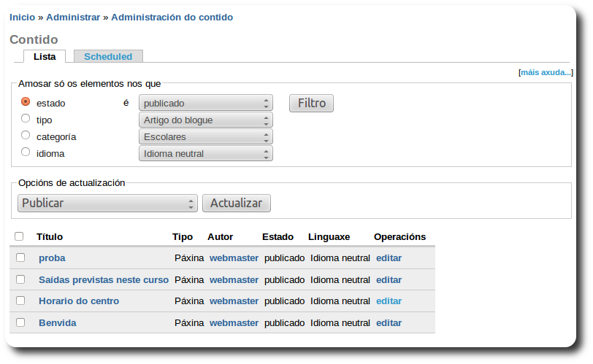Go to 'Administrar' in the breadcrumb

point(73,17)
